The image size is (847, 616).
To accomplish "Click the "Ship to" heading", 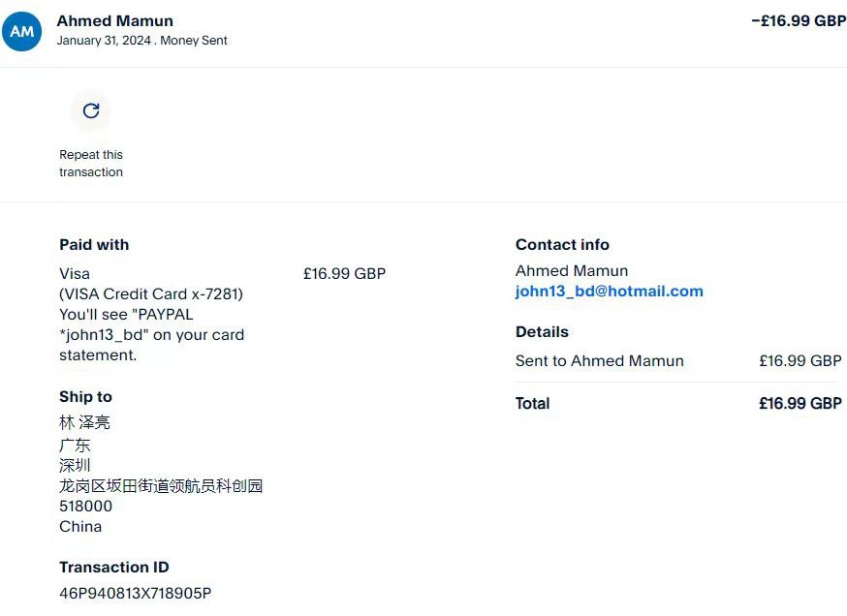I will [x=85, y=397].
